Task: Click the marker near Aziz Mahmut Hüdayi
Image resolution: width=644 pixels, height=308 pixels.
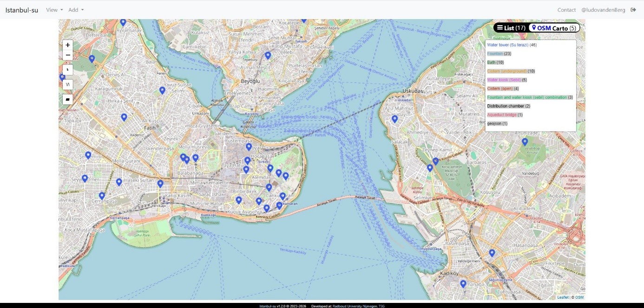Action: click(394, 119)
